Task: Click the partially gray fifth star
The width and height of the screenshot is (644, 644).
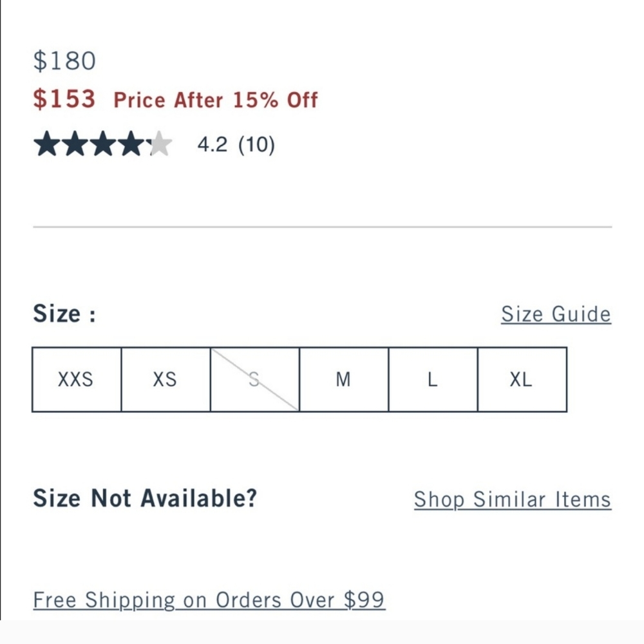Action: (x=160, y=144)
